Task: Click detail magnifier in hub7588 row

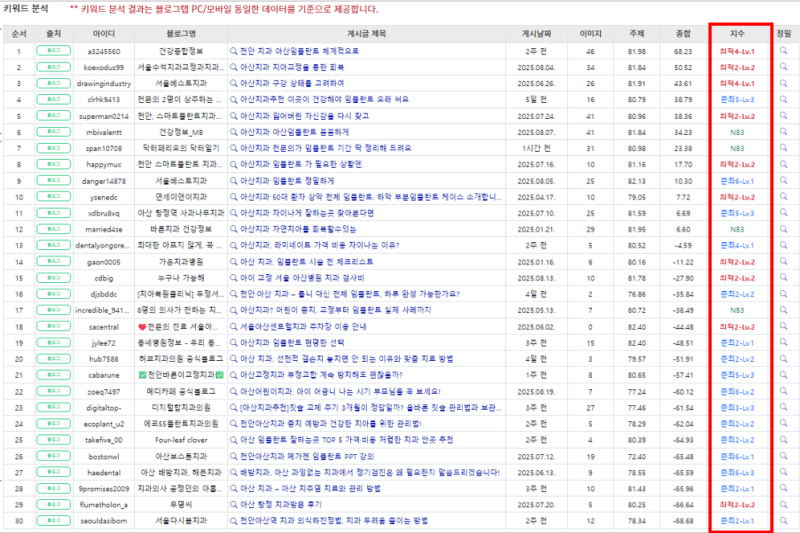Action: pos(783,359)
